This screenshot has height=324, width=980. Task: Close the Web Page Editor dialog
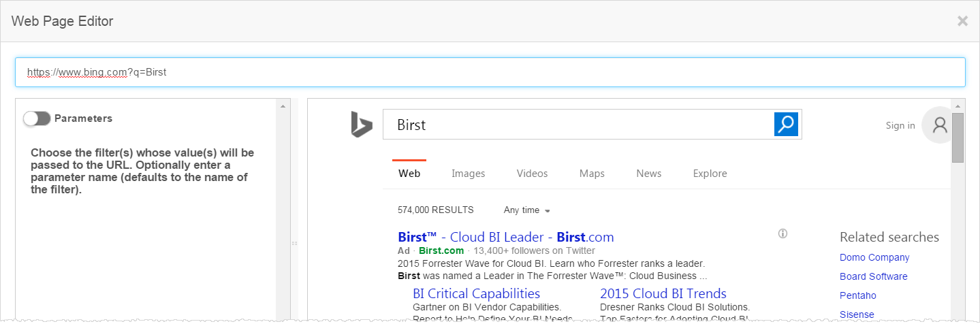(962, 21)
